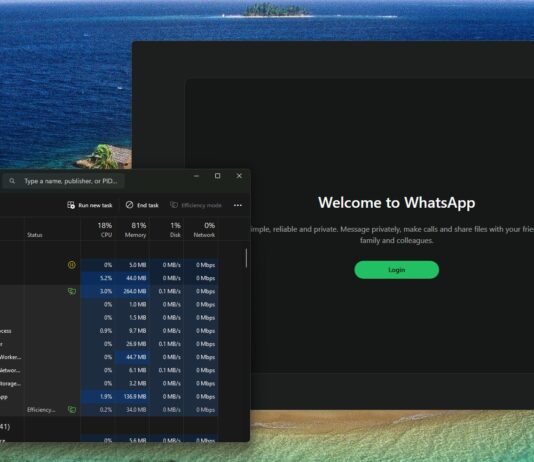Image resolution: width=534 pixels, height=462 pixels.
Task: Click the Welcome to WhatsApp heading
Action: point(396,203)
